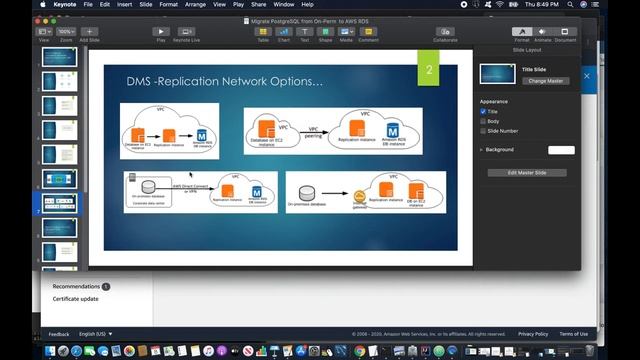Viewport: 640px width, 360px height.
Task: Open the File menu
Action: [88, 4]
